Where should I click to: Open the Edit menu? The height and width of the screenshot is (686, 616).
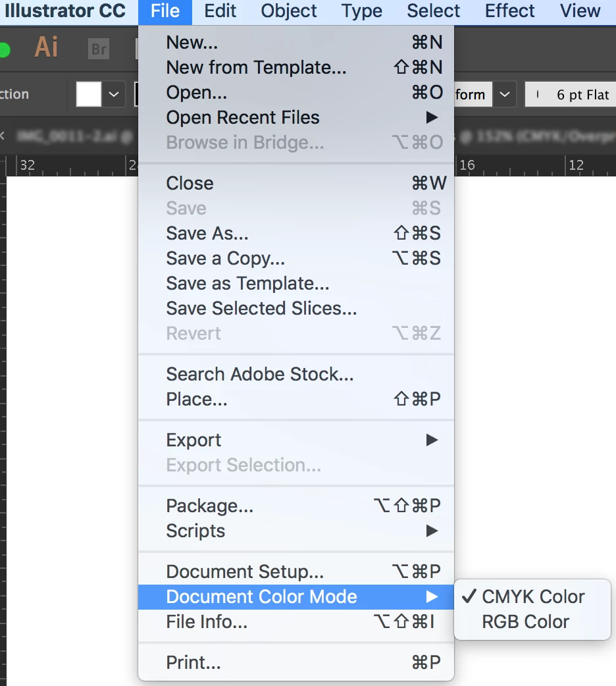tap(220, 11)
